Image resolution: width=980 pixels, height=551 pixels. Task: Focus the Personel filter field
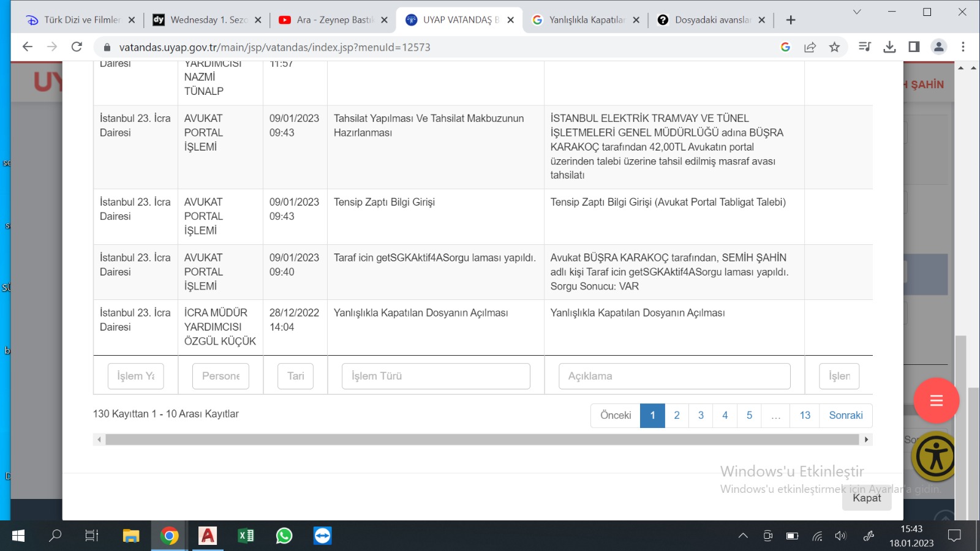(221, 377)
